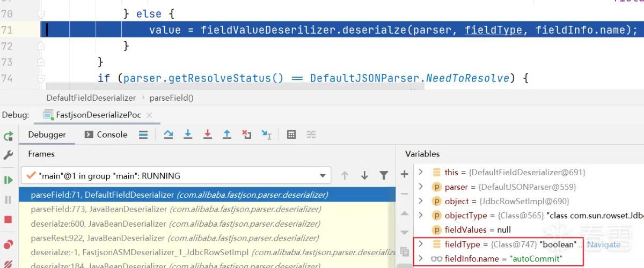644x268 pixels.
Task: Click the Variables panel header
Action: tap(422, 154)
